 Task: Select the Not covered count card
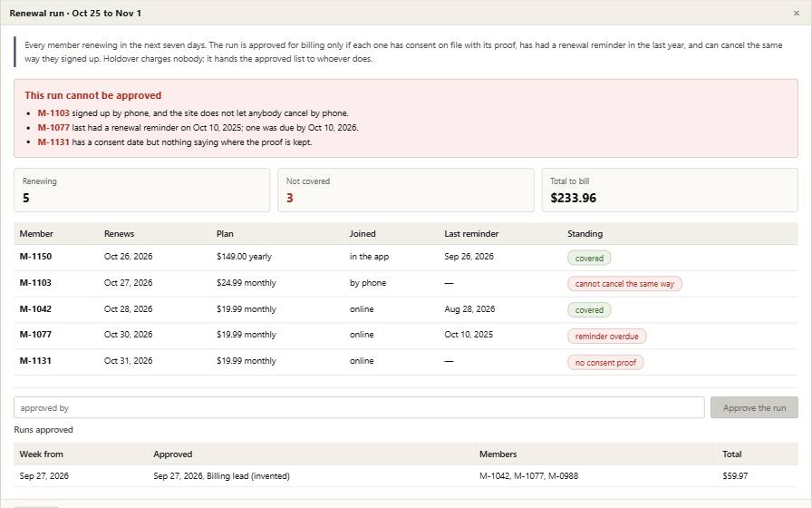point(405,190)
